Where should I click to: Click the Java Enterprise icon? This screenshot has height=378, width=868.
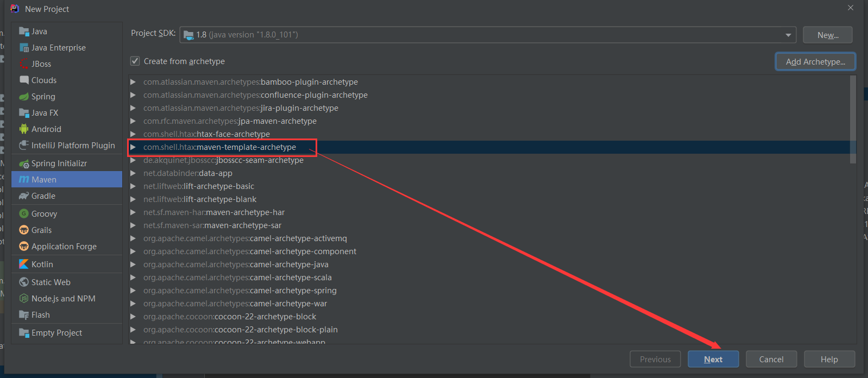tap(24, 48)
